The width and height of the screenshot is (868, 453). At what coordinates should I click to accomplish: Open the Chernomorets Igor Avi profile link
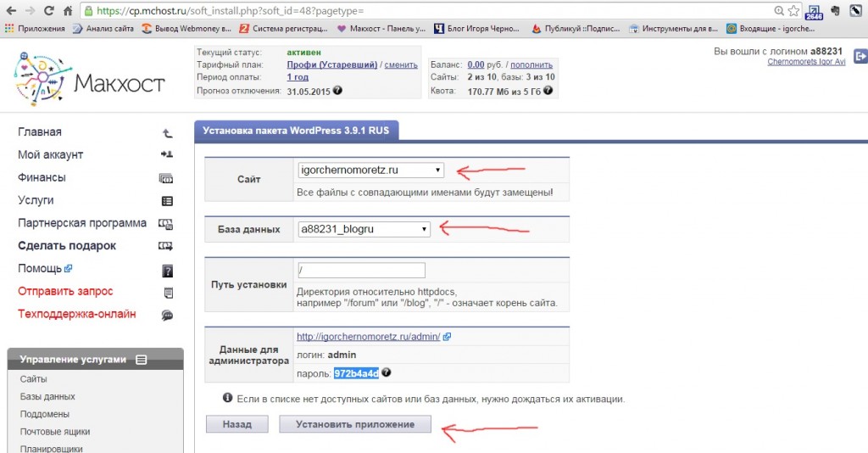[806, 61]
